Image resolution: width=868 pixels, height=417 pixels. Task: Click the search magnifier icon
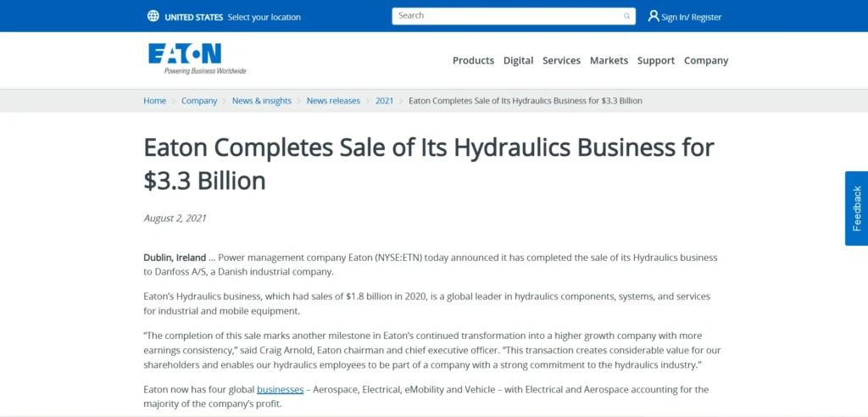(x=626, y=16)
